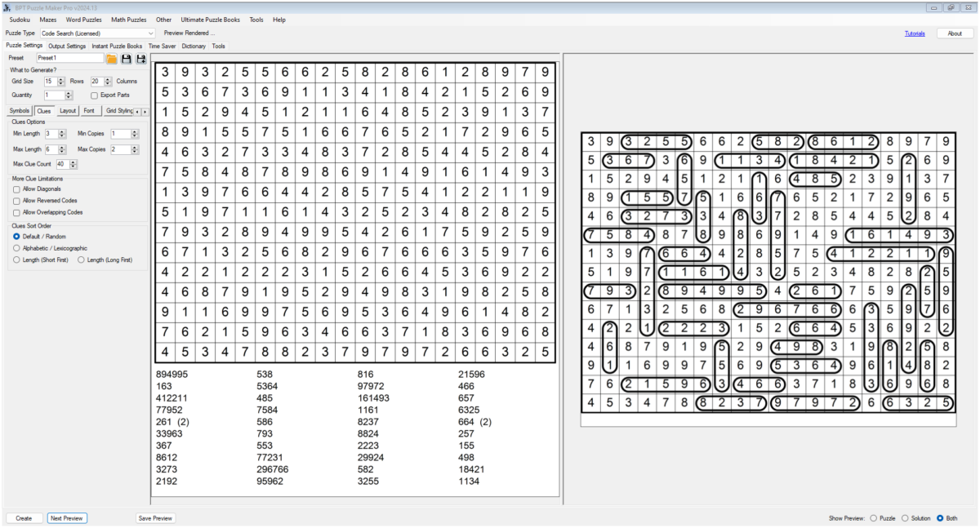Adjust the Min Length stepper arrows
This screenshot has height=528, width=980.
(61, 133)
